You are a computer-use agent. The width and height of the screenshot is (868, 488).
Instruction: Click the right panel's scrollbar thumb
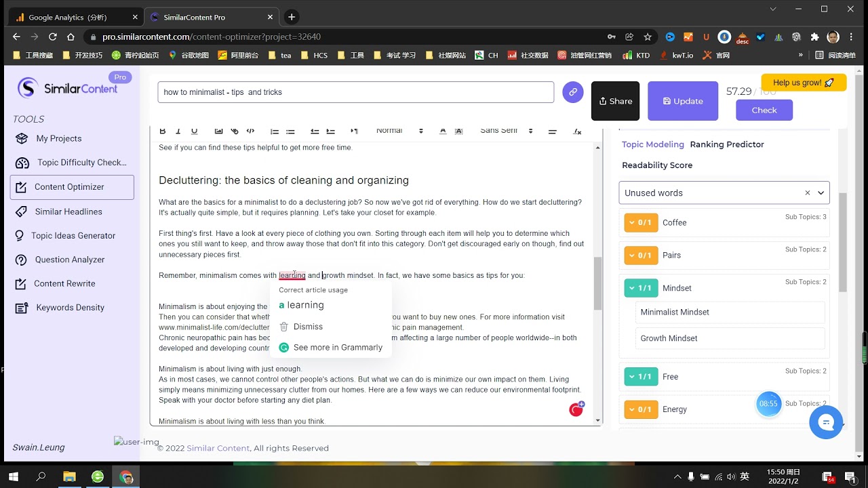tap(842, 242)
